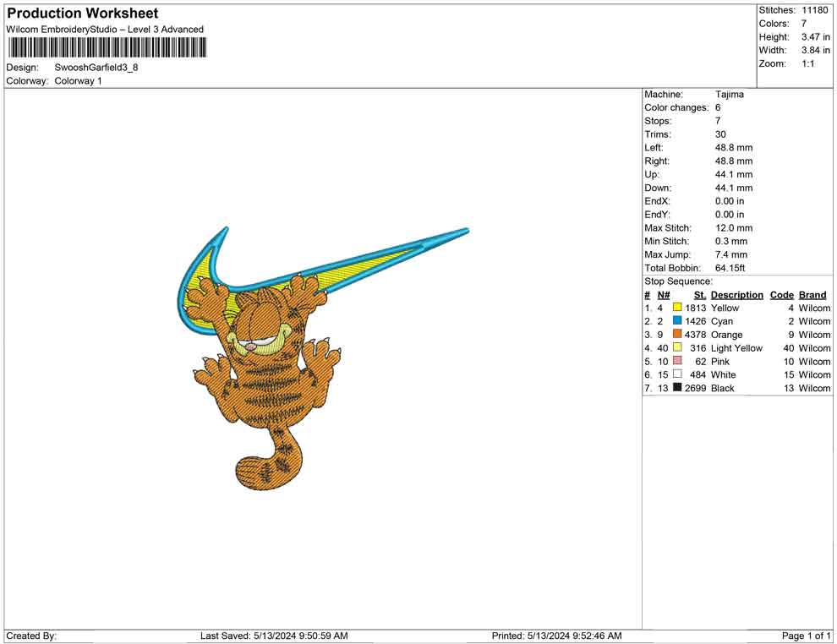
Task: Click the Stitches count value 11180
Action: coord(815,10)
